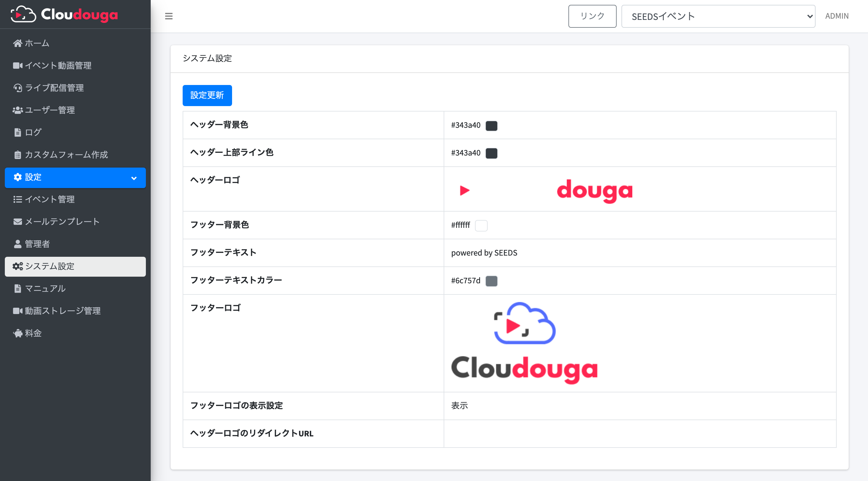Click the システム設定 card heading

[x=207, y=58]
